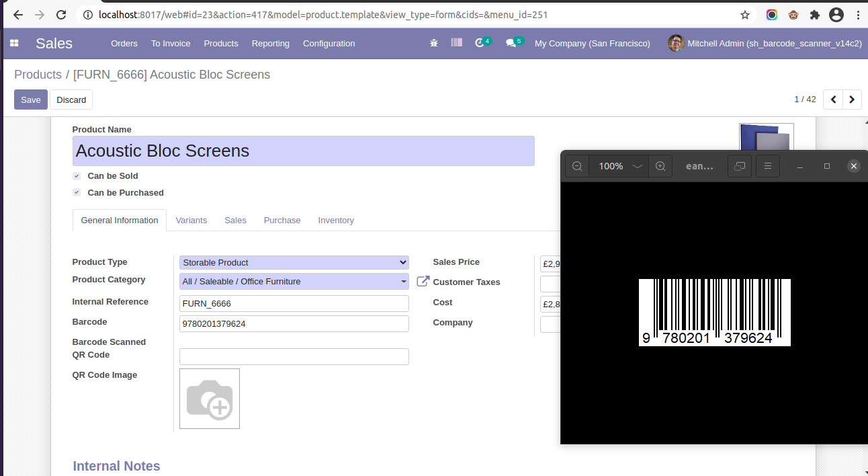Click the debug bug icon in navbar
Screen dimensions: 868x476
pyautogui.click(x=434, y=43)
